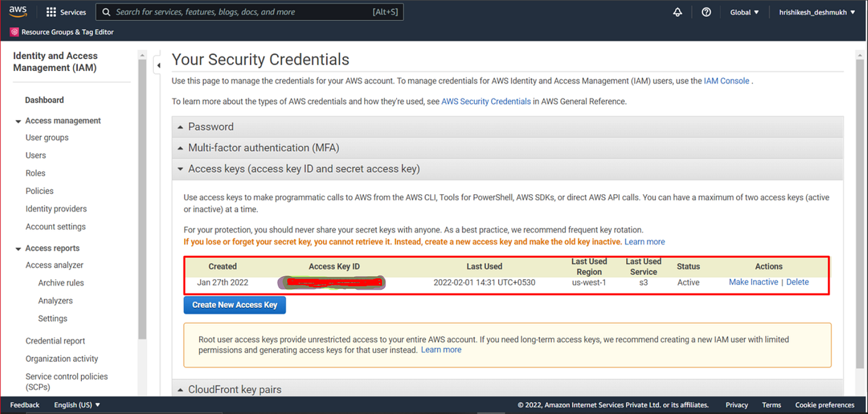Click the Created column header
Image resolution: width=868 pixels, height=414 pixels.
[x=223, y=266]
